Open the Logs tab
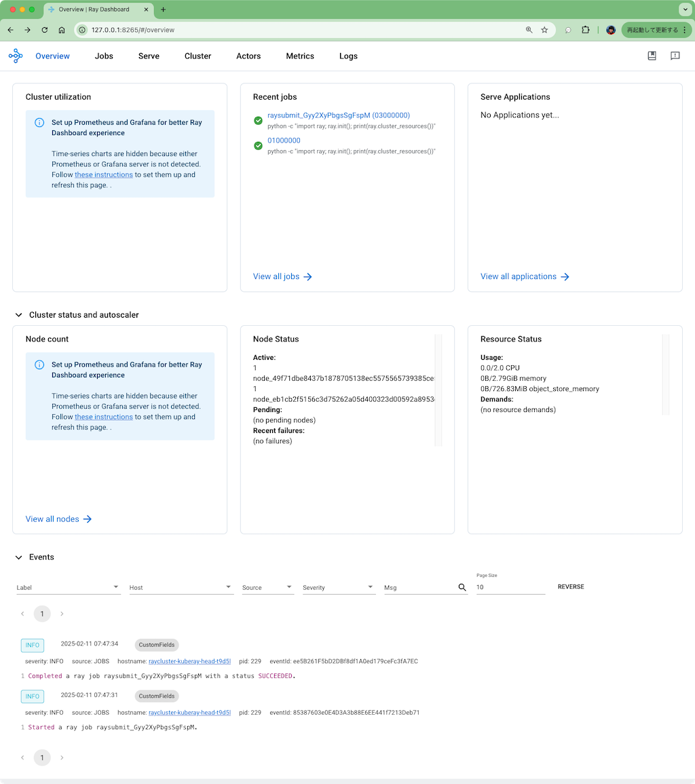 (x=348, y=56)
